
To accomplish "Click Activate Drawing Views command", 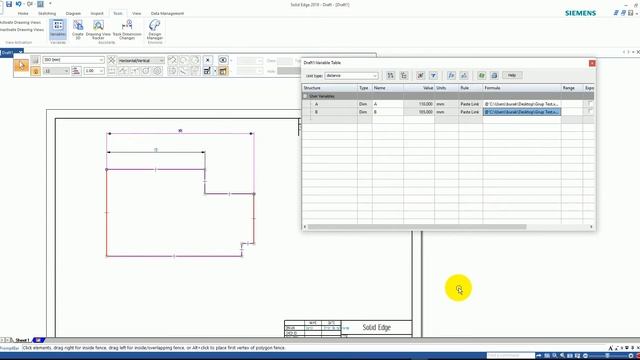I will [20, 22].
